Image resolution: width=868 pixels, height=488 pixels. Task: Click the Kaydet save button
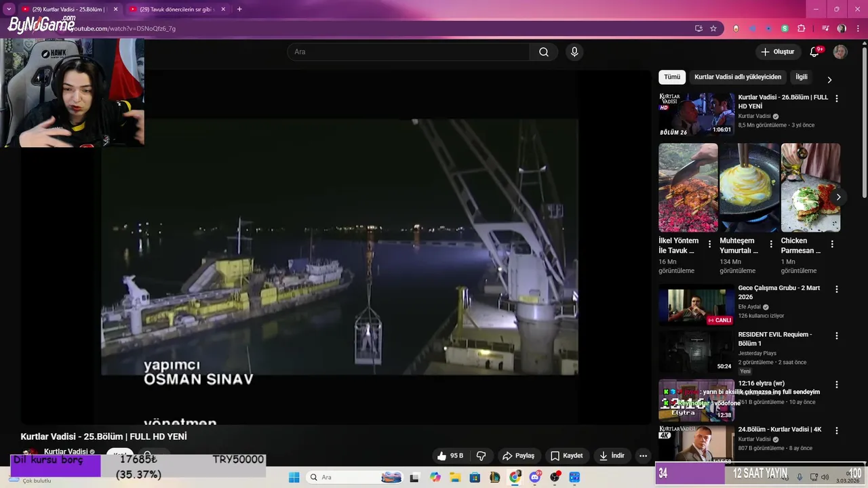[567, 456]
